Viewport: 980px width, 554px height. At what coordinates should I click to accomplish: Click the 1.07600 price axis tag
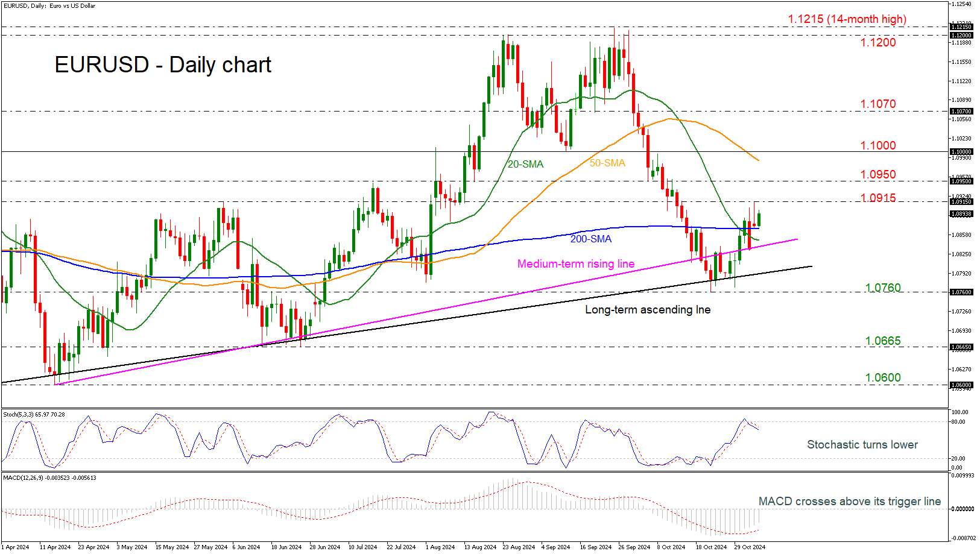coord(961,292)
